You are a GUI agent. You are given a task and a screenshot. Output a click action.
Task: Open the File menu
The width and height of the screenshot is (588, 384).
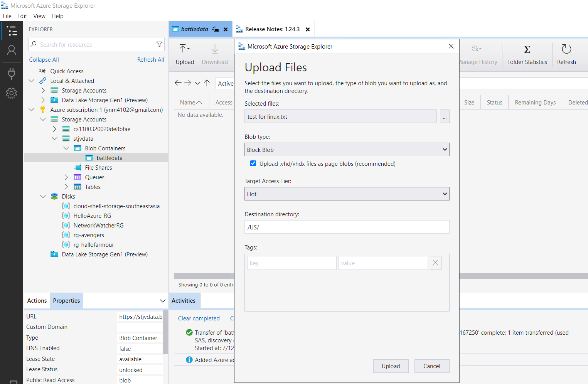click(7, 16)
